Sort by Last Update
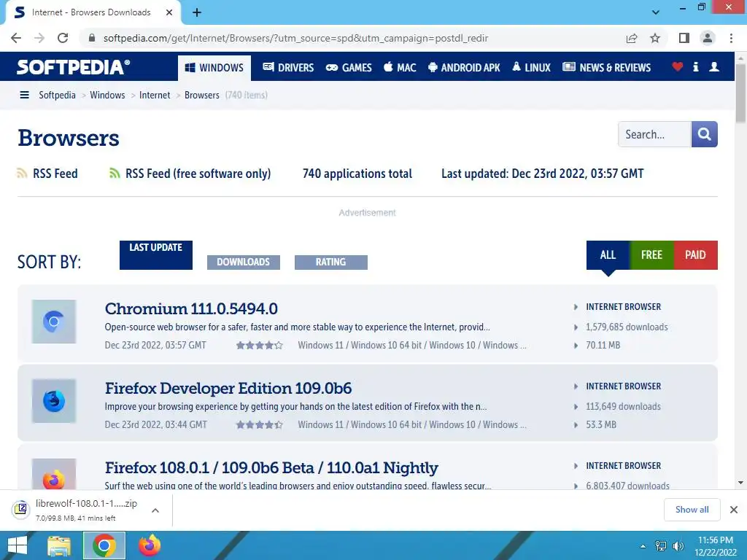Viewport: 747px width, 560px height. click(x=156, y=255)
